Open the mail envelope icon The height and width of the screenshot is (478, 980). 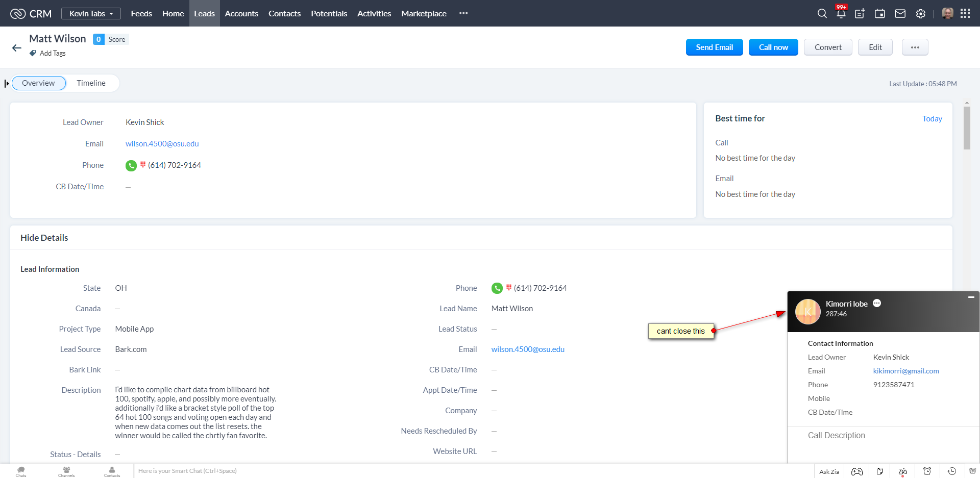pos(900,14)
